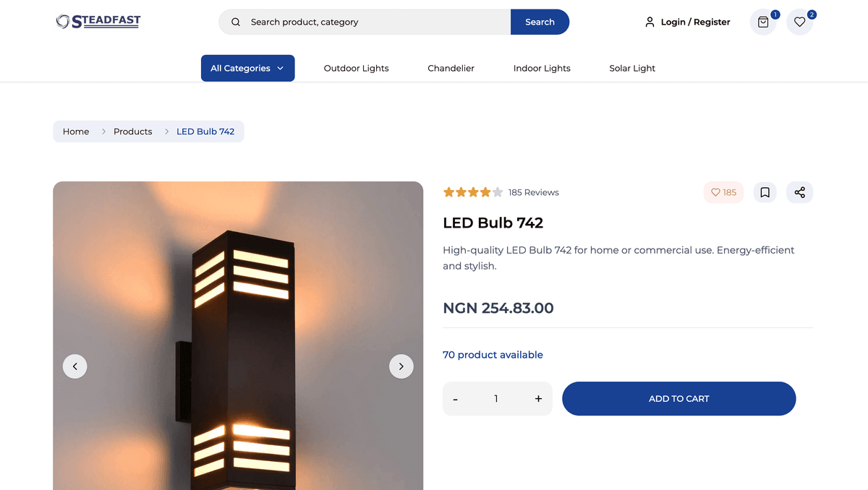Focus the product search input field
The width and height of the screenshot is (868, 490).
(x=376, y=22)
